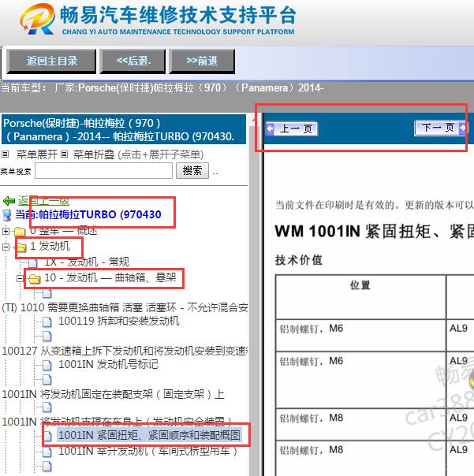Go back with the <<后退 button
Viewport: 474px width, 476px height.
click(x=132, y=61)
